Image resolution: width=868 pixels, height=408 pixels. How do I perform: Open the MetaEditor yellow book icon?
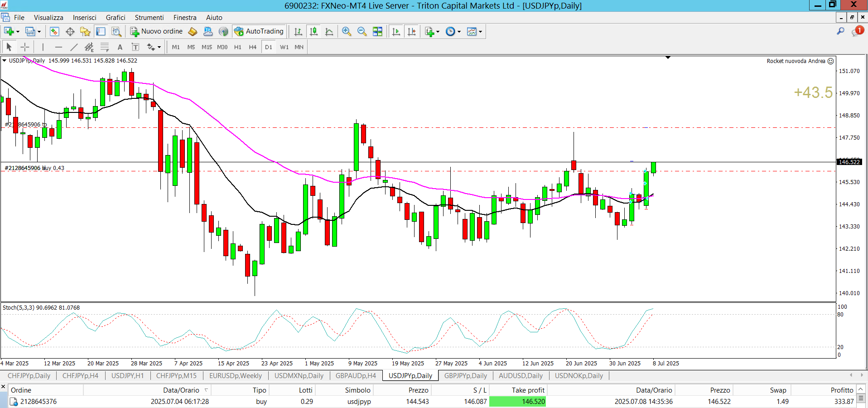click(193, 31)
